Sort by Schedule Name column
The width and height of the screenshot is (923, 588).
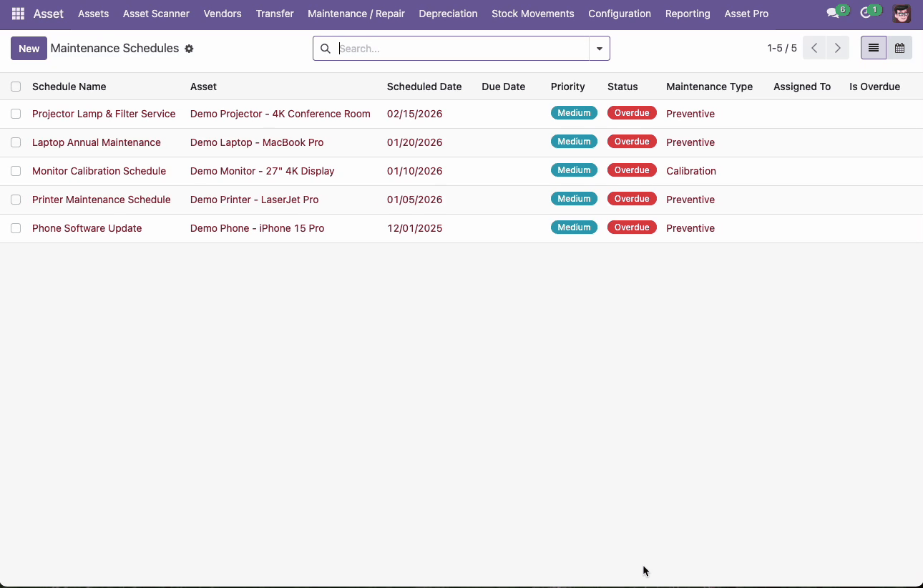(x=69, y=87)
